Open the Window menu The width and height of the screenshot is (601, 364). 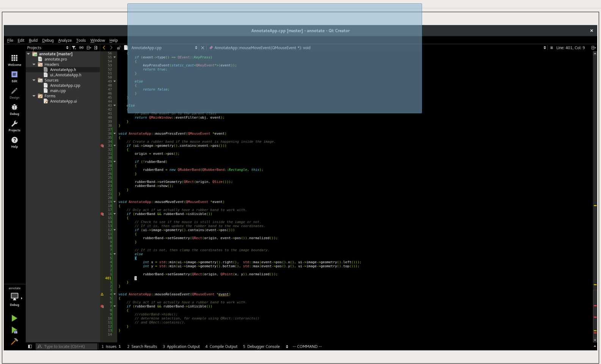click(x=97, y=41)
